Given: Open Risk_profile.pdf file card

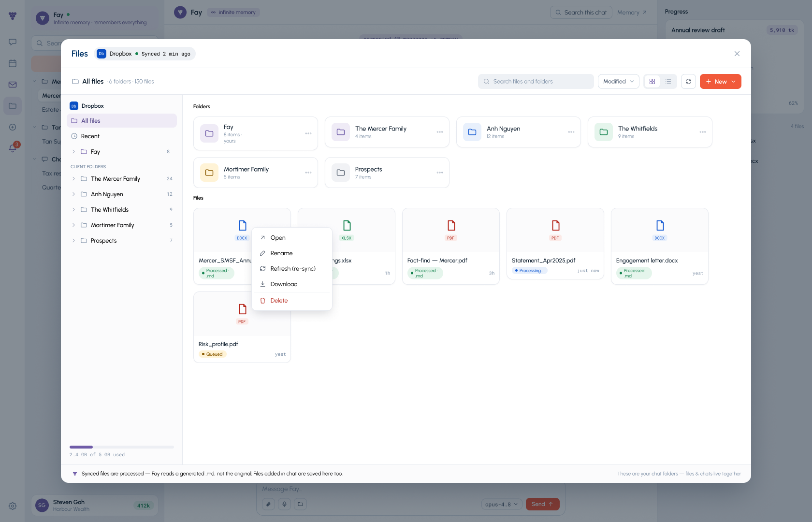Looking at the screenshot, I should (x=242, y=327).
